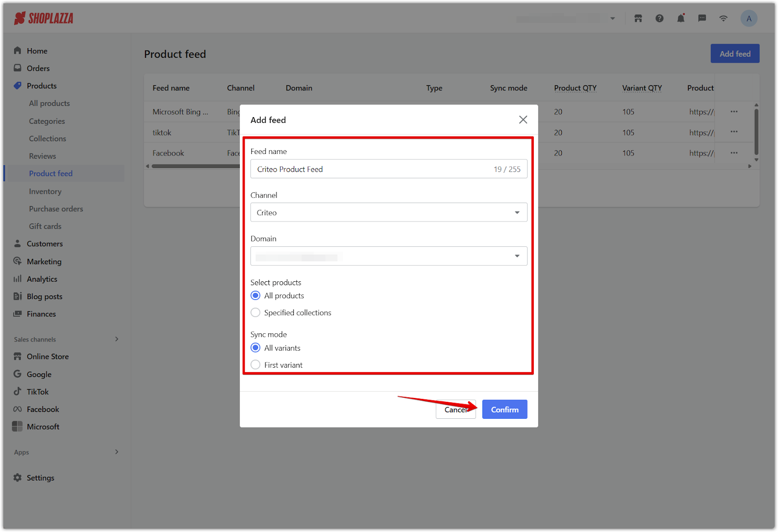The height and width of the screenshot is (532, 778).
Task: Click the Add feed button
Action: click(735, 54)
